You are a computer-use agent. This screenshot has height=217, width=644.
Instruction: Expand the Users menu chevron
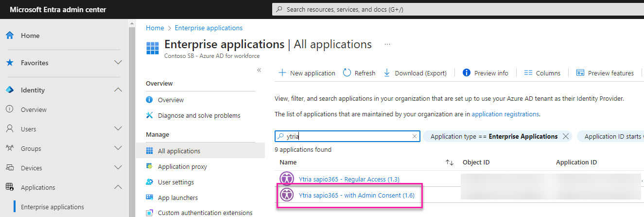pos(118,129)
